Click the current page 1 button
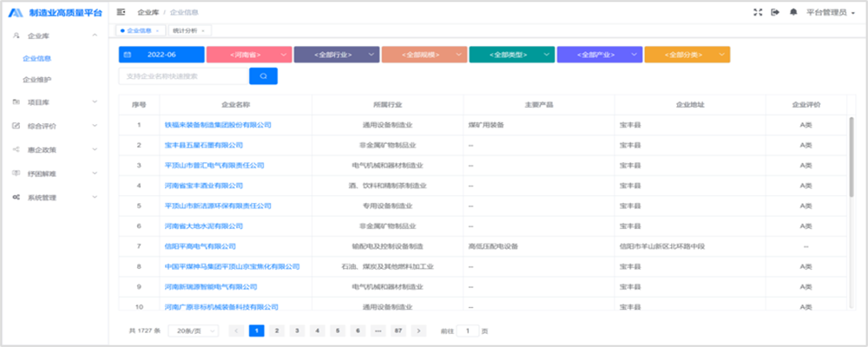Screen dimensions: 868x347 (x=256, y=331)
